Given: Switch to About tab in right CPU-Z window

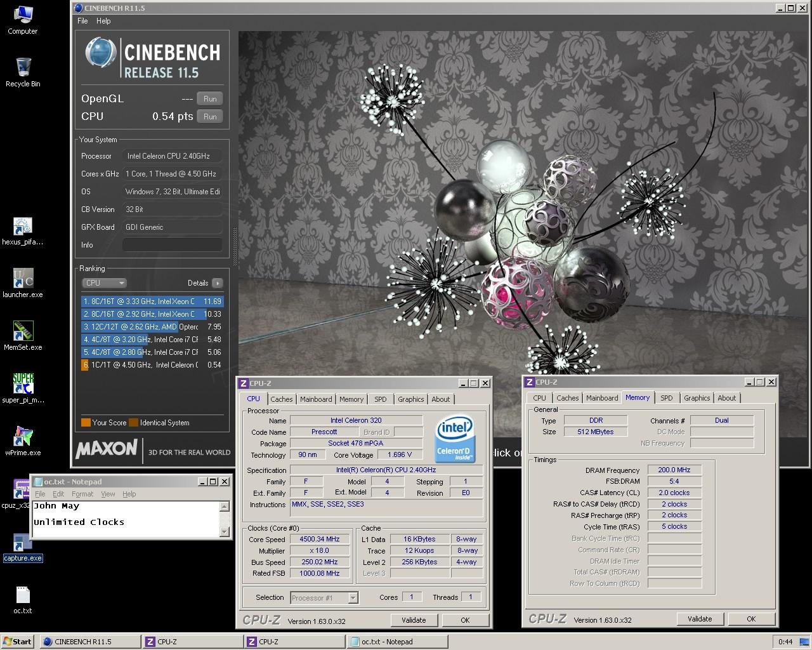Looking at the screenshot, I should coord(727,398).
